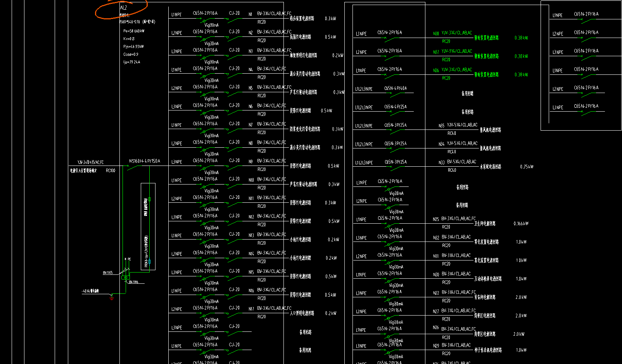Select green circuit number N87 label

point(436,52)
